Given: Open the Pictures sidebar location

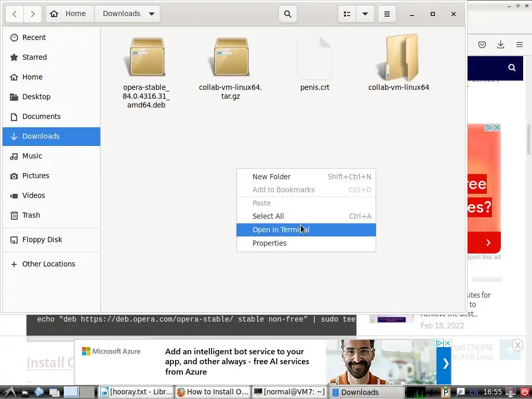Looking at the screenshot, I should [x=51, y=176].
